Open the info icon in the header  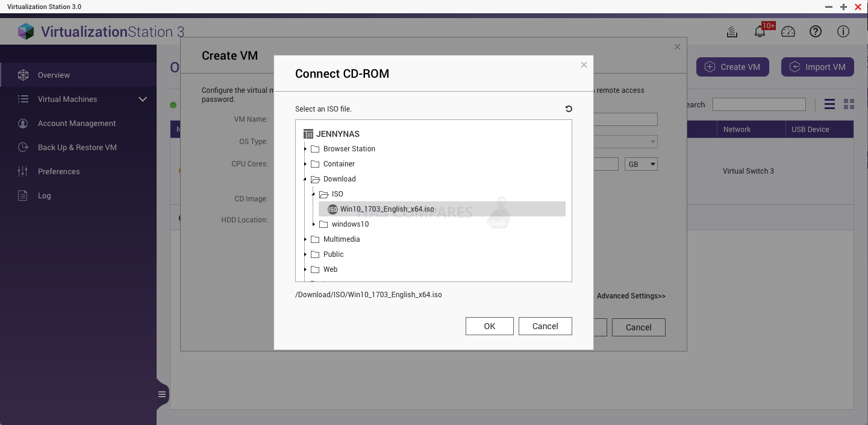click(x=843, y=32)
